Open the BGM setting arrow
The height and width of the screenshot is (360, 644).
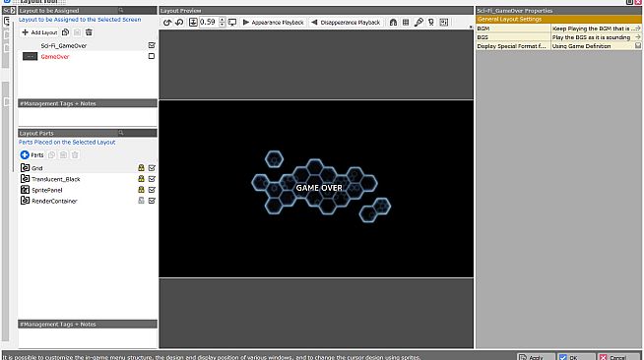click(x=637, y=29)
